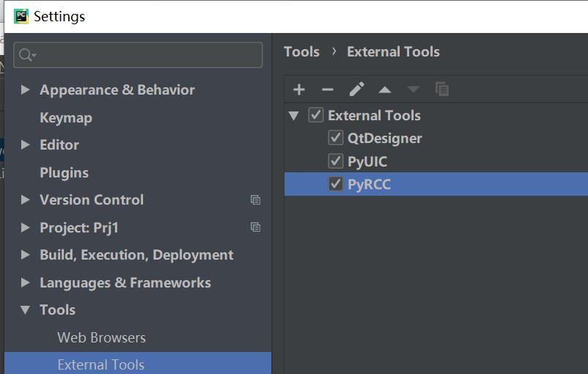The height and width of the screenshot is (374, 588).
Task: Expand the Appearance & Behavior section
Action: click(25, 89)
